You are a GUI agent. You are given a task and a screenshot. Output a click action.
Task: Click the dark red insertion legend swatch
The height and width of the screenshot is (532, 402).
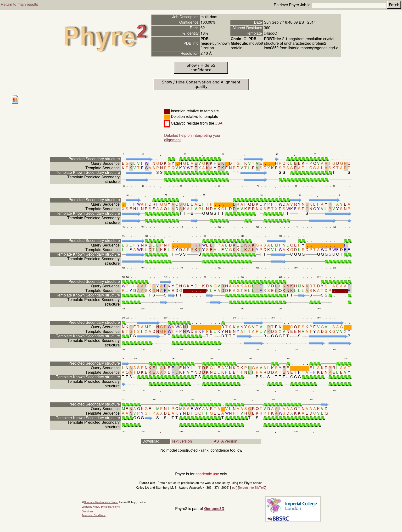(167, 111)
